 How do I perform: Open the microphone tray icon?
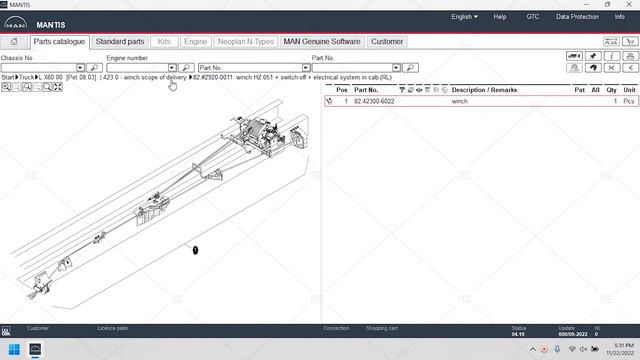(x=557, y=349)
